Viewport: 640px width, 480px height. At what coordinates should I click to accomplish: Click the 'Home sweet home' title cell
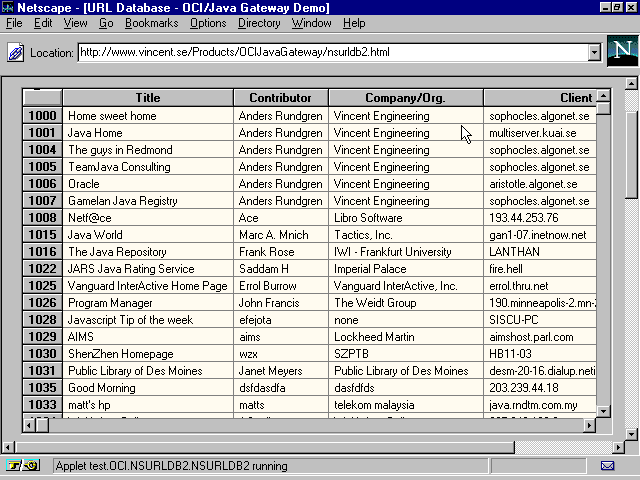(148, 116)
